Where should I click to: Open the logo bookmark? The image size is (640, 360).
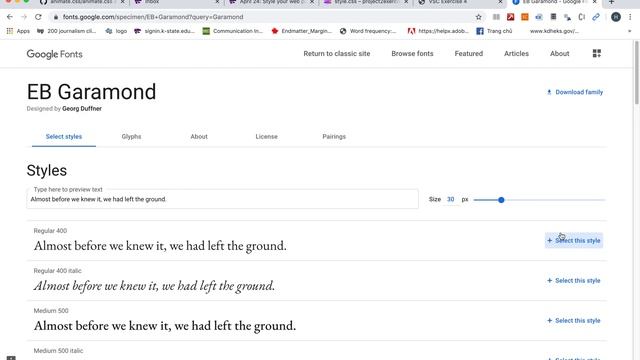(116, 31)
